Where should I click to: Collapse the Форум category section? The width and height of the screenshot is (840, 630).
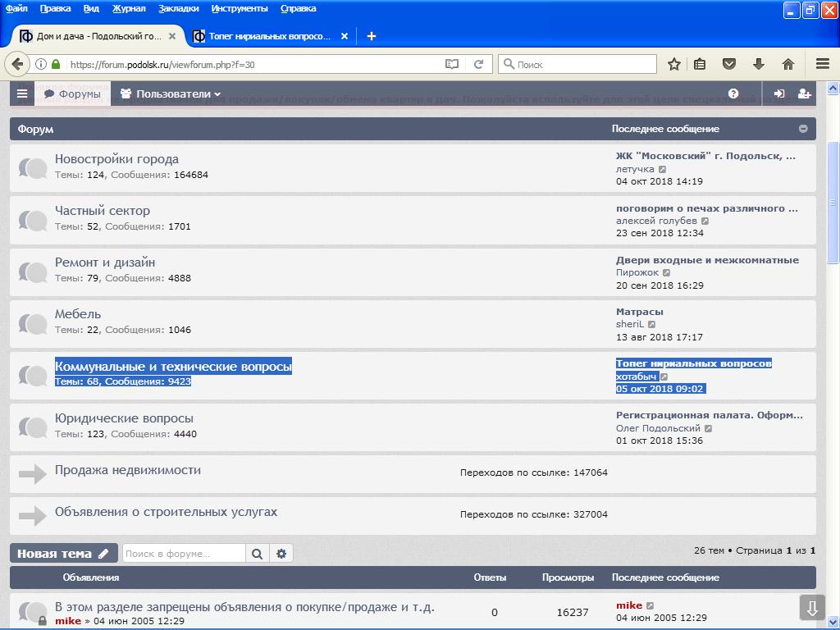click(x=803, y=129)
